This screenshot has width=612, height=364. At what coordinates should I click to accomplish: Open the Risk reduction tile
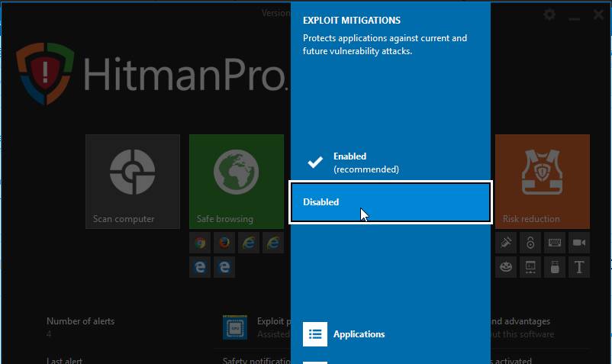coord(543,182)
